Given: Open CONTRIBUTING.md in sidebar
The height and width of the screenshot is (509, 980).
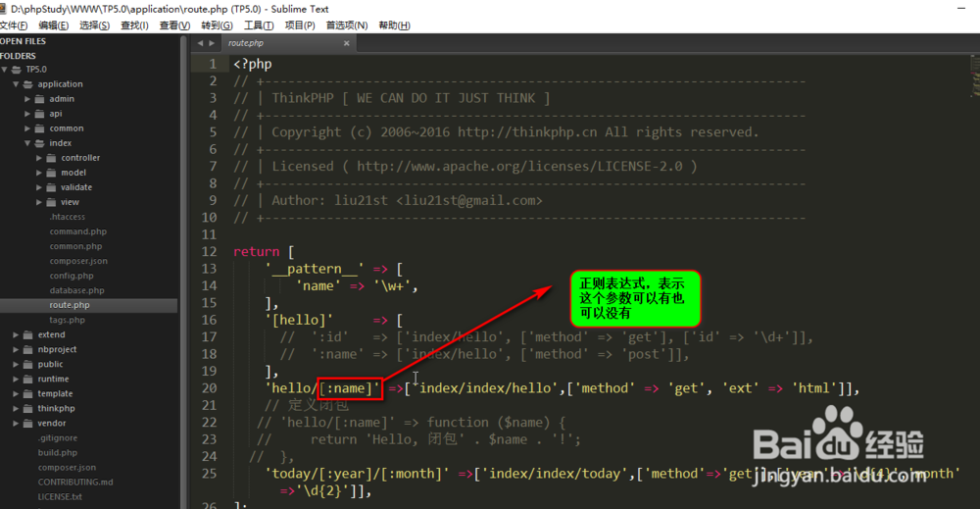Looking at the screenshot, I should pos(75,483).
